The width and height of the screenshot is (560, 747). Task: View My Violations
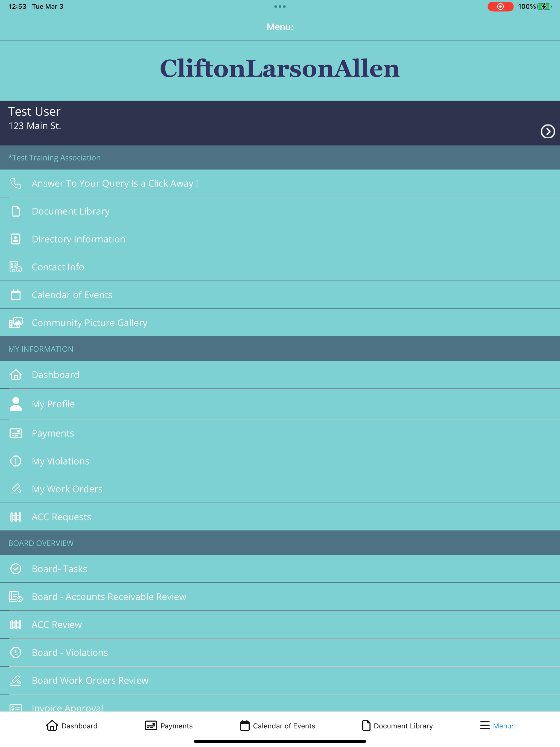(280, 461)
